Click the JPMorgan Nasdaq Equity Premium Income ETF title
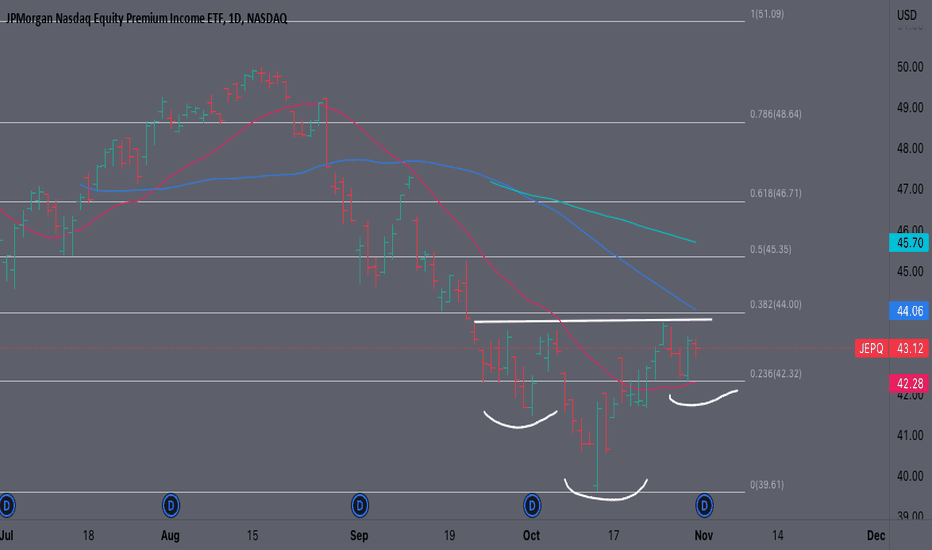Viewport: 932px width, 550px height. click(147, 18)
